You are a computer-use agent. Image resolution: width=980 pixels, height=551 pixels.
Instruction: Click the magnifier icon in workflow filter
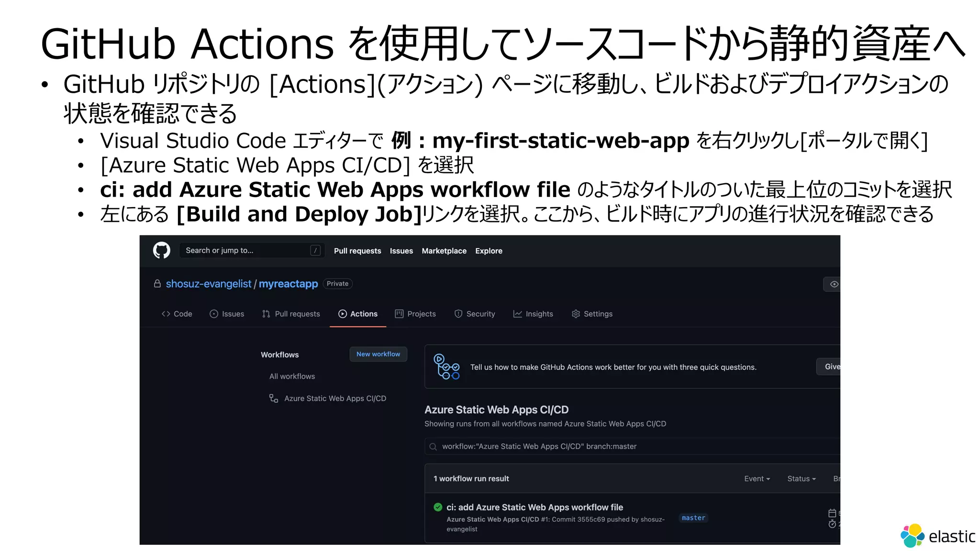click(433, 446)
